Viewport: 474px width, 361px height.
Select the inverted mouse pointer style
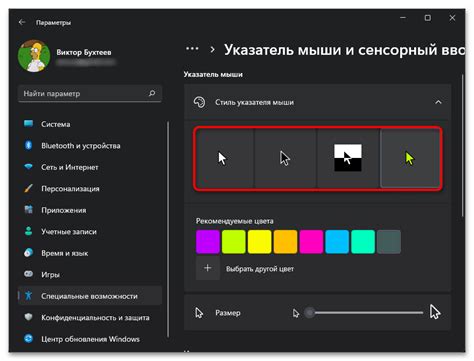(348, 158)
